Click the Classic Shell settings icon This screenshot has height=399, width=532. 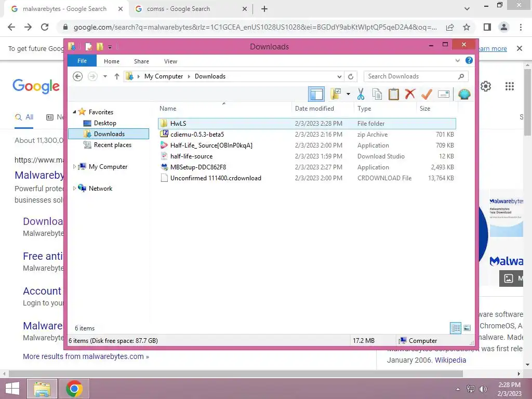click(x=464, y=94)
